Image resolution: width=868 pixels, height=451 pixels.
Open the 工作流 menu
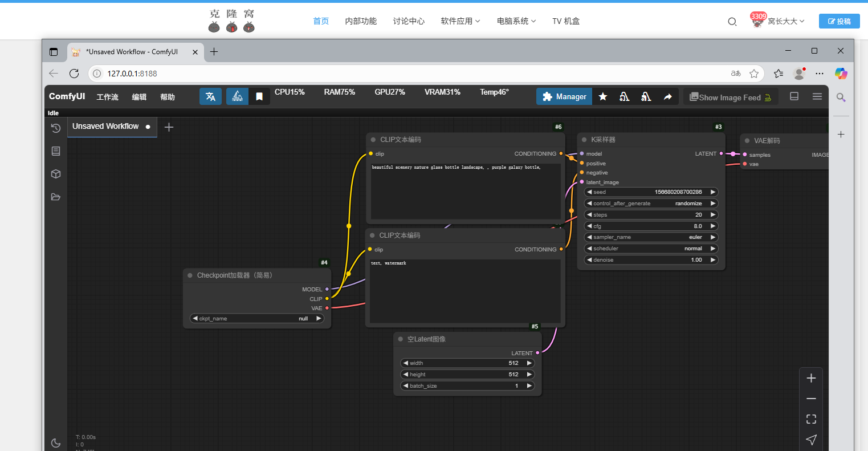coord(107,97)
